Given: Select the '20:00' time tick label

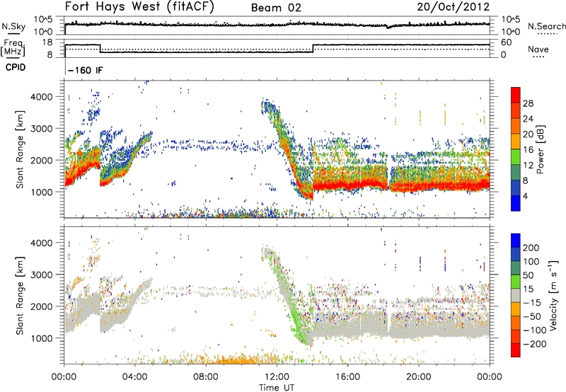Looking at the screenshot, I should 418,377.
